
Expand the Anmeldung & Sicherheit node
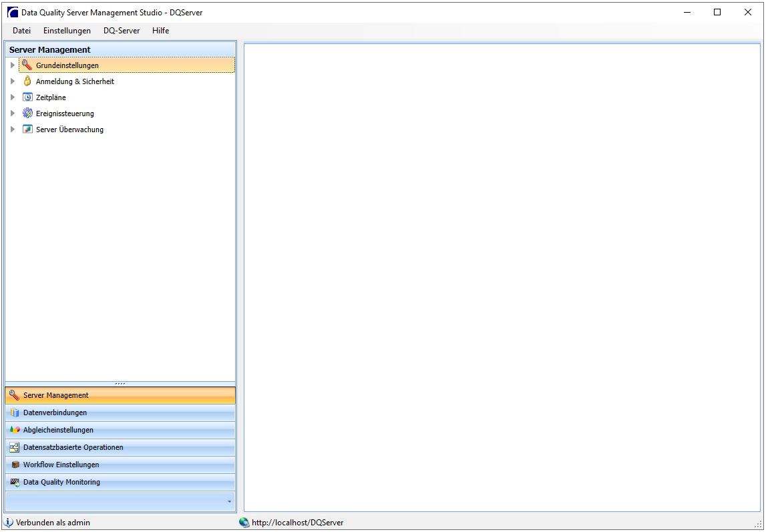coord(13,81)
